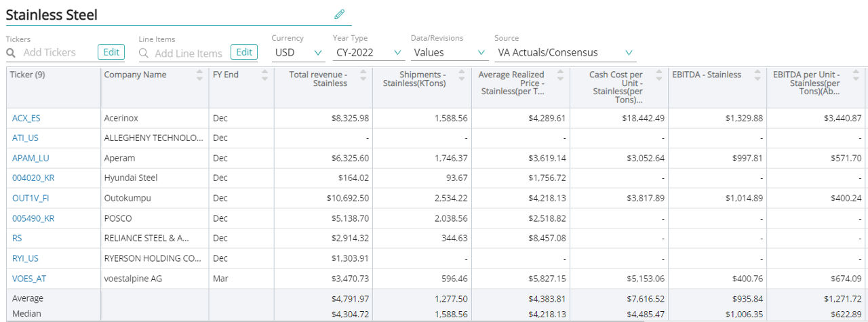Click Acerinox EBITDA per unit $3,440.87
Image resolution: width=868 pixels, height=322 pixels.
pyautogui.click(x=842, y=118)
